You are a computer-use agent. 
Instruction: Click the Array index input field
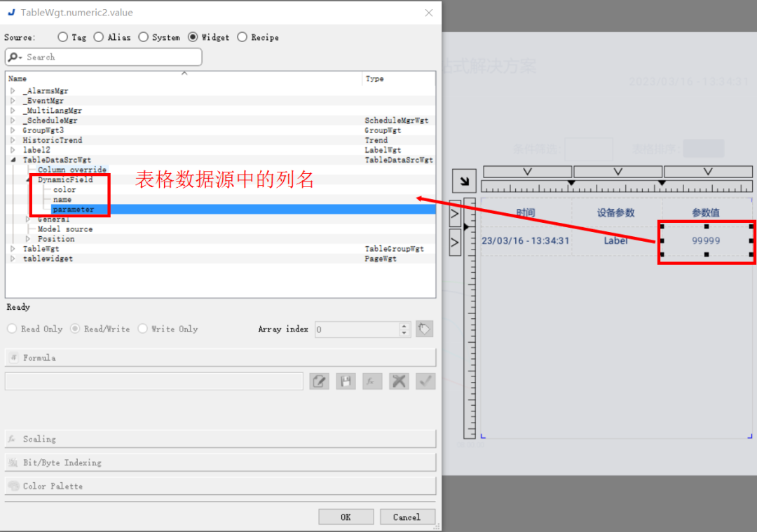(x=357, y=329)
